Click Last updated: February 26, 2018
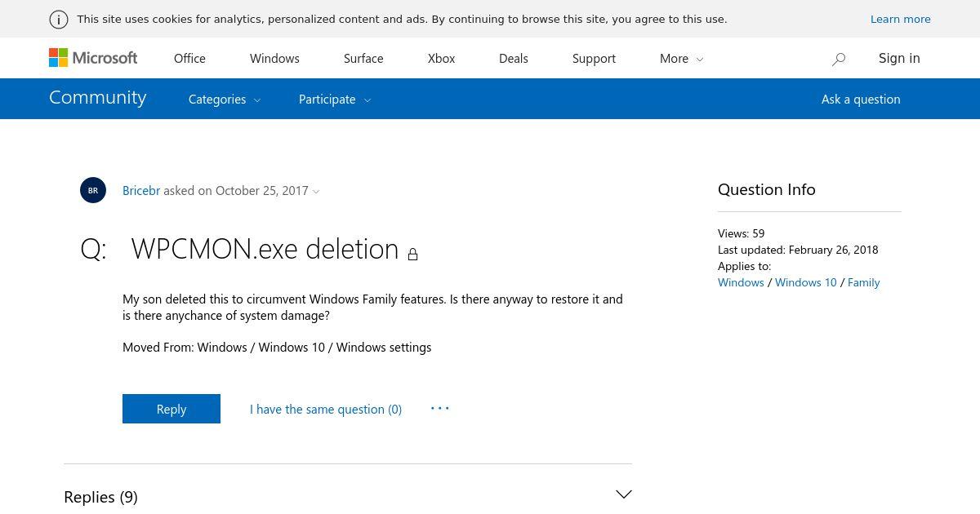 [x=798, y=250]
